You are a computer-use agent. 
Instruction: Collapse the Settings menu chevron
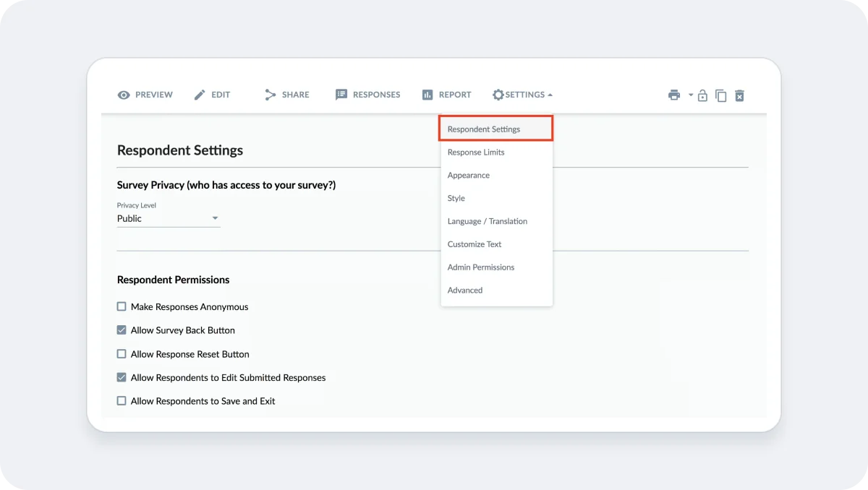pos(549,94)
